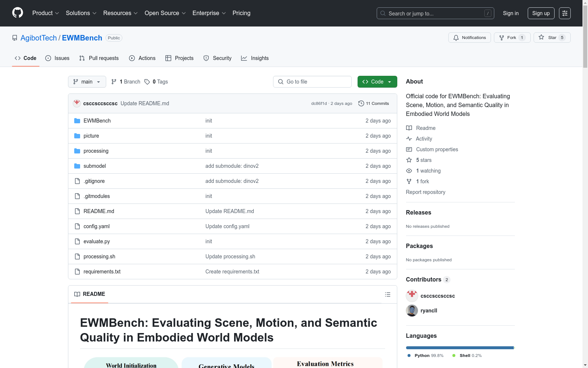The width and height of the screenshot is (588, 368).
Task: Click the README.md file icon
Action: pyautogui.click(x=77, y=211)
